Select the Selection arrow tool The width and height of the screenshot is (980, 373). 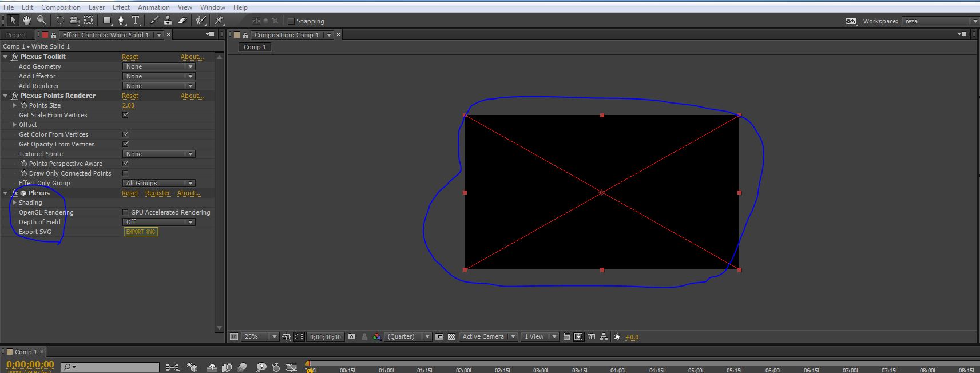click(13, 21)
